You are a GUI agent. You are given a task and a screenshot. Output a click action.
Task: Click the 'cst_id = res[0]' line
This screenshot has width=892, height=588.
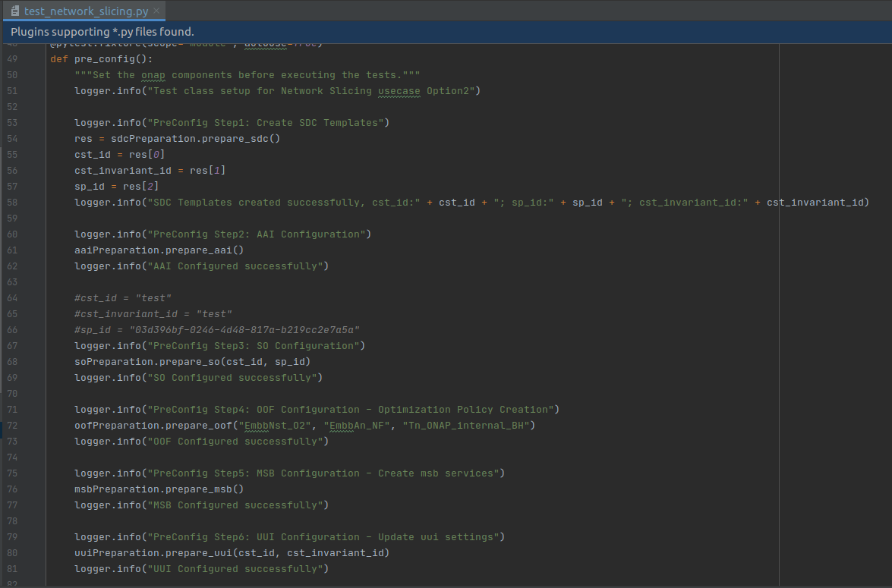click(x=119, y=155)
